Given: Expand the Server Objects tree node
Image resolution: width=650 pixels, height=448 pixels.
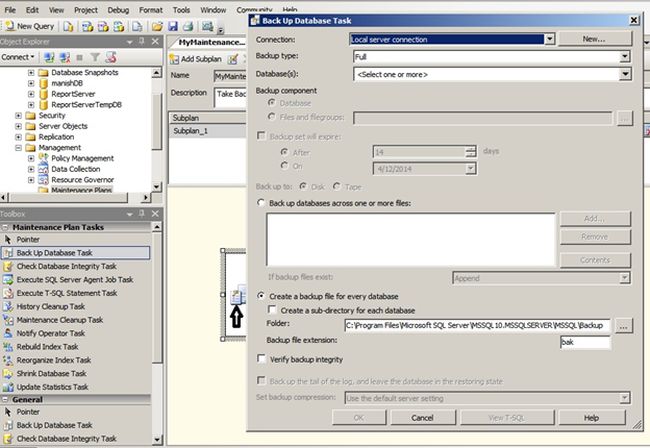Looking at the screenshot, I should [x=18, y=126].
